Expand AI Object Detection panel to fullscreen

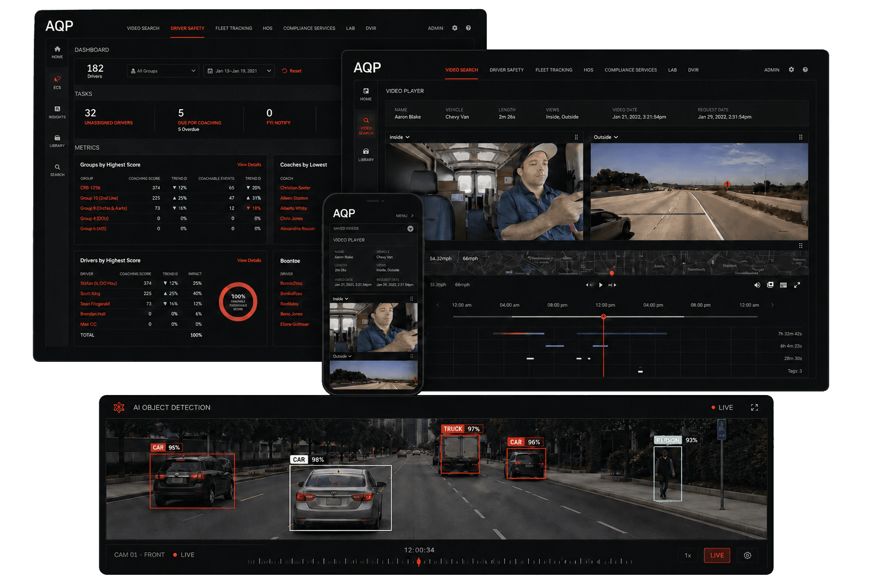tap(755, 408)
